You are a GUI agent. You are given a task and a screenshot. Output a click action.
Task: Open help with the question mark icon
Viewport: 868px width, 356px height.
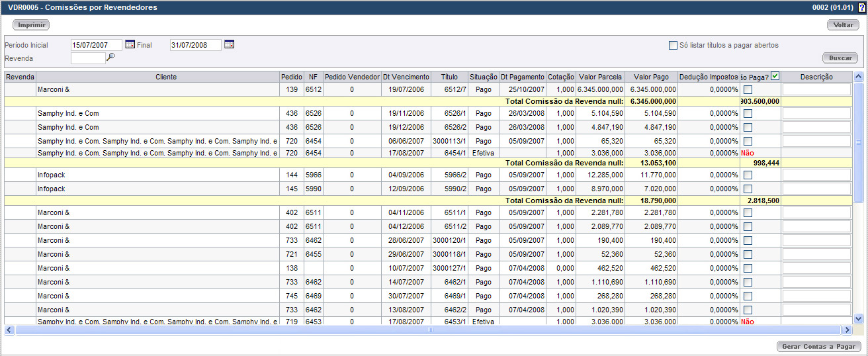[x=861, y=7]
